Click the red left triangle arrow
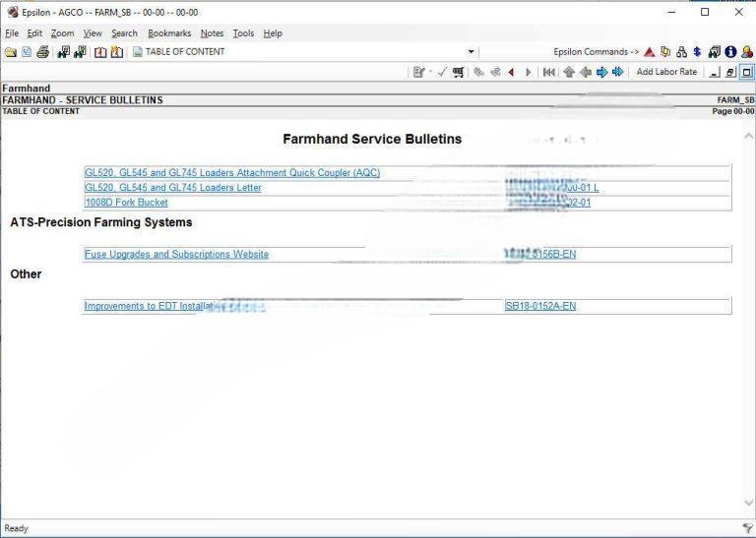Screen dimensions: 756x538 [511, 72]
